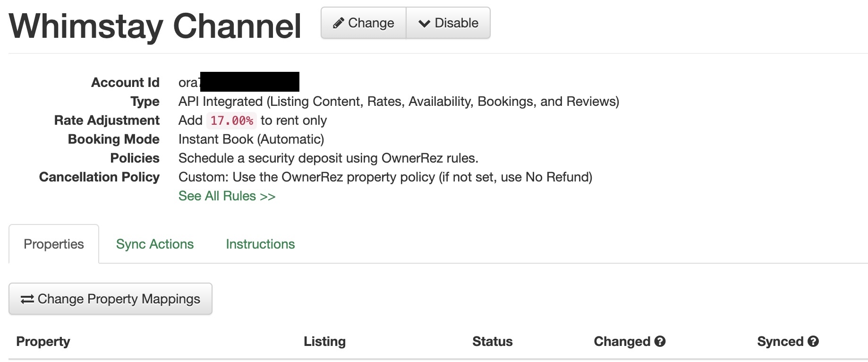Screen dimensions: 868x362
Task: Open Change Property Mappings
Action: tap(111, 299)
